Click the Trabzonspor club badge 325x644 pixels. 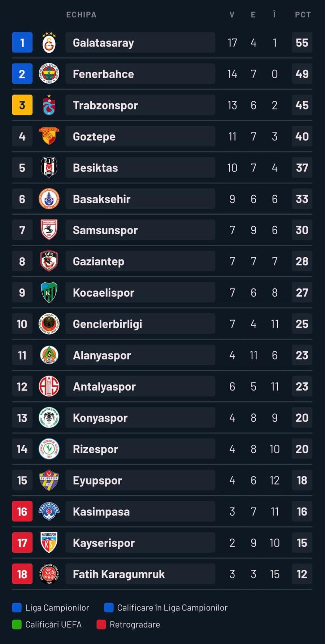(x=49, y=105)
